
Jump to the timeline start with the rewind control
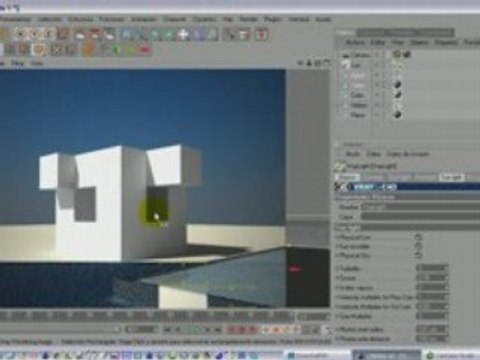click(x=168, y=330)
